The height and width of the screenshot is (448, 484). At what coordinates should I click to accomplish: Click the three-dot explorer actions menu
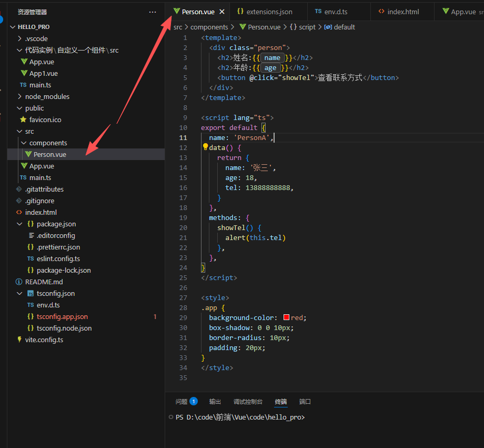pos(152,12)
